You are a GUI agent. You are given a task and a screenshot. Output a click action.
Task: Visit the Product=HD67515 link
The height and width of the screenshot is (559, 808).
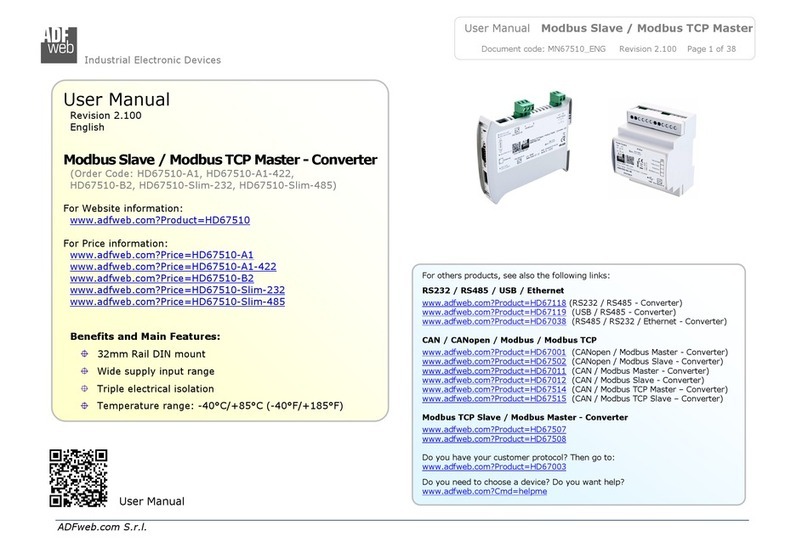click(494, 399)
